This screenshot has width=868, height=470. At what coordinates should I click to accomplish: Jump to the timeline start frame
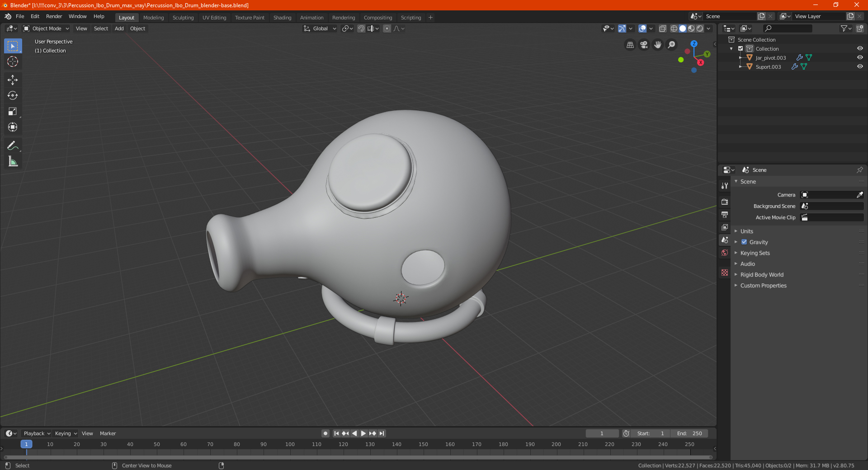click(336, 433)
